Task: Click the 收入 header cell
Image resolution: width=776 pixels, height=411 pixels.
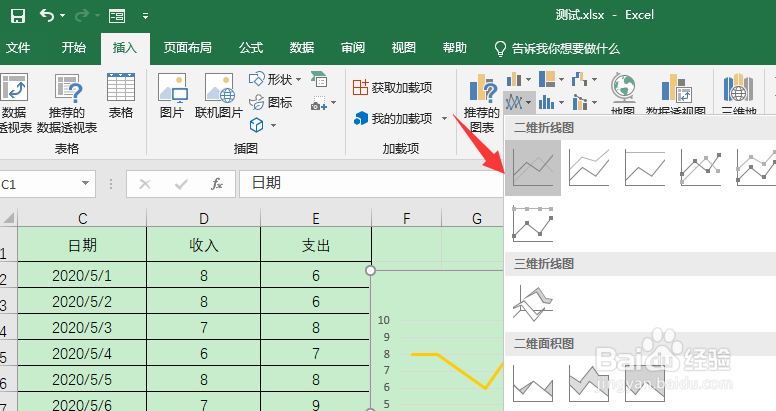Action: point(203,245)
